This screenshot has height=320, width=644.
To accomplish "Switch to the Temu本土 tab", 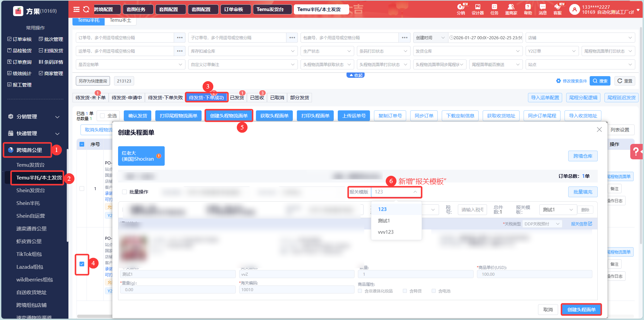I will tap(120, 20).
